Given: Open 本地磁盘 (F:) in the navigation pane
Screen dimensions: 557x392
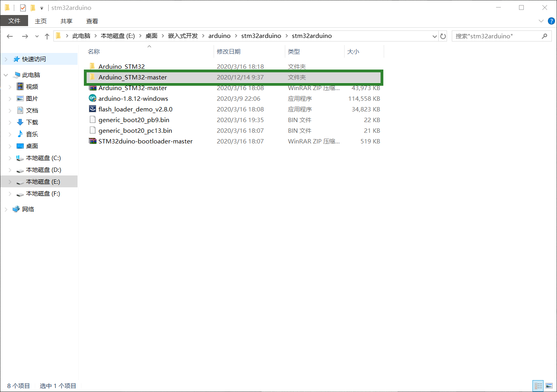Looking at the screenshot, I should coord(43,193).
